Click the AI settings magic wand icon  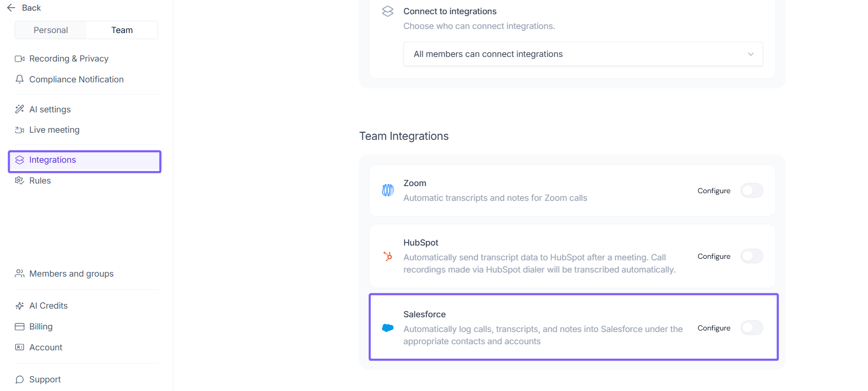[x=20, y=109]
